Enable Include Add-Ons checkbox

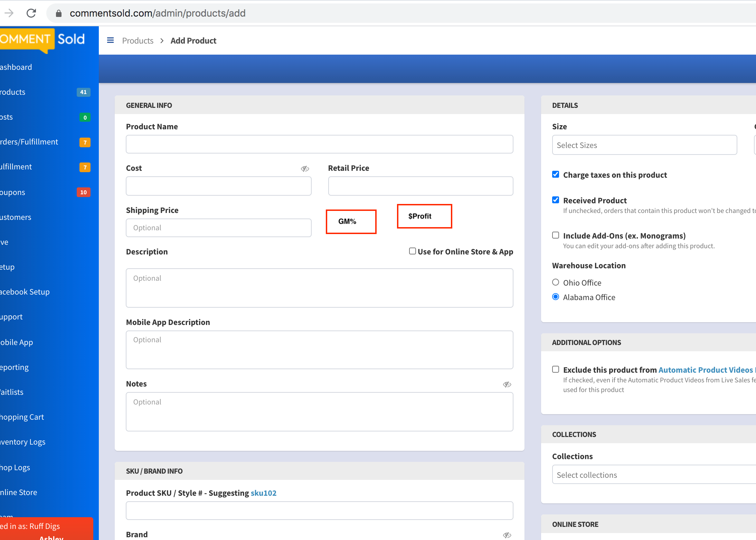coord(556,235)
